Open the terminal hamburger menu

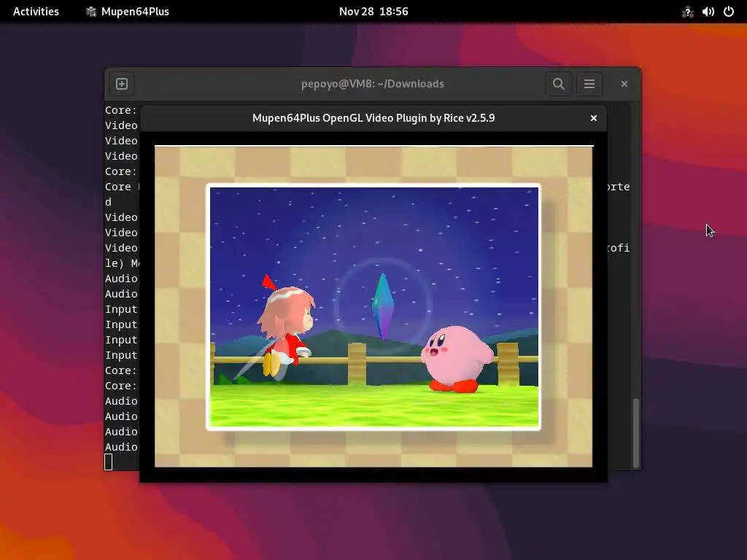pos(589,84)
